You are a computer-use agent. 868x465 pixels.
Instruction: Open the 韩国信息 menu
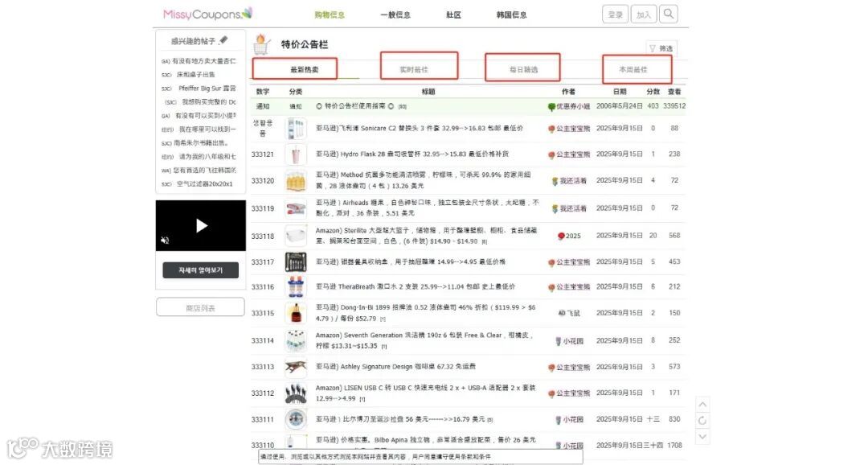point(511,14)
